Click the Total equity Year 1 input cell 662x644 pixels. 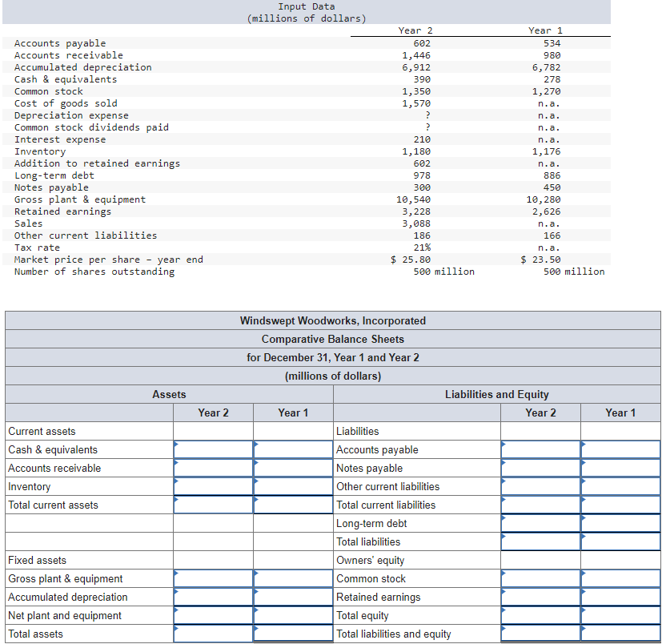point(620,615)
